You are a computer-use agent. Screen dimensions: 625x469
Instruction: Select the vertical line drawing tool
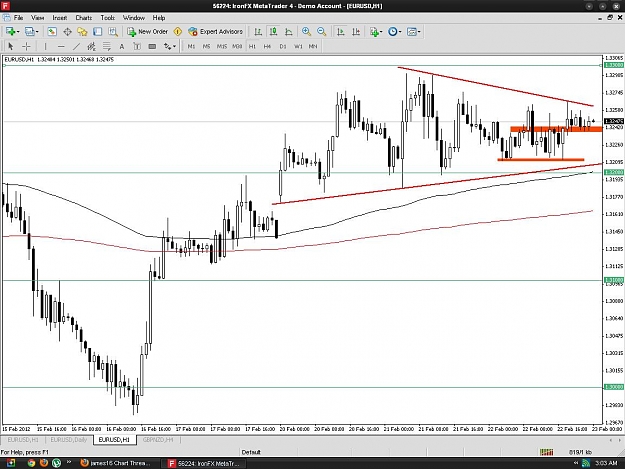tap(45, 46)
